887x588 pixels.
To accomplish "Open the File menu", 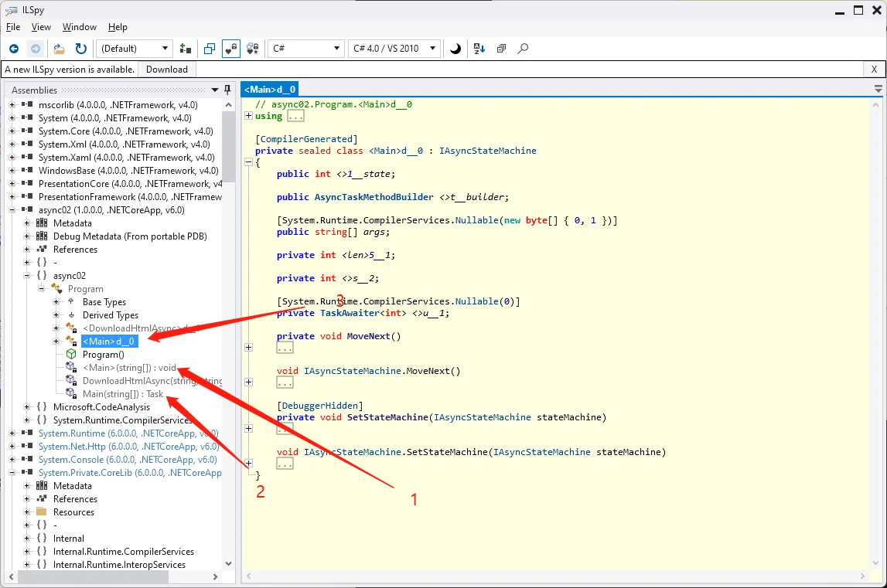I will pyautogui.click(x=13, y=27).
